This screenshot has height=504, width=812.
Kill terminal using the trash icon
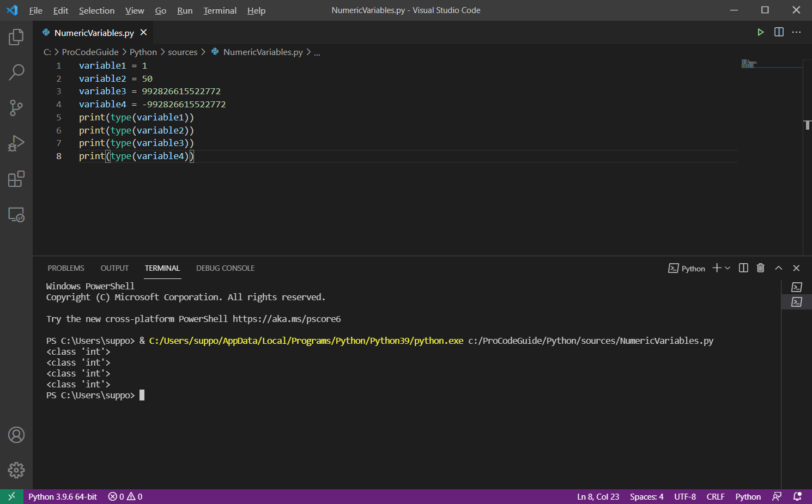pyautogui.click(x=760, y=268)
